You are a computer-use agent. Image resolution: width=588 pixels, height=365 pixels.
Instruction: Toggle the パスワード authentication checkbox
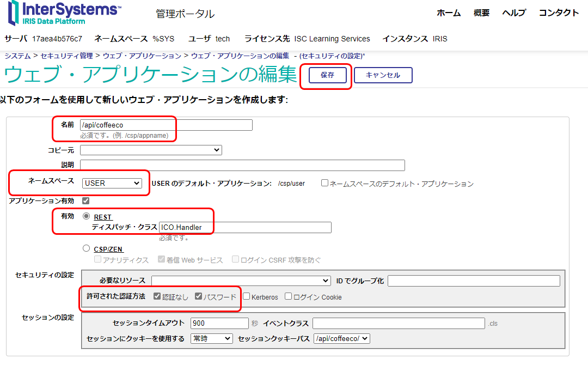tap(198, 296)
